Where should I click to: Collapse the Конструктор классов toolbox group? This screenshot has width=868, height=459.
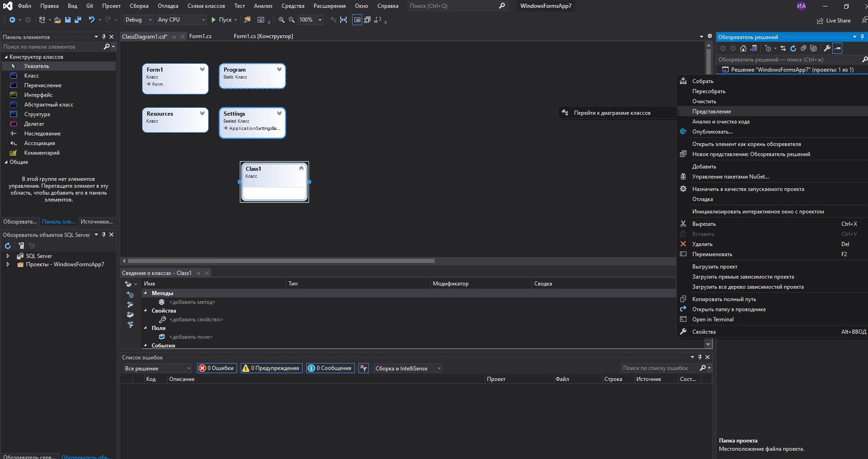coord(6,57)
